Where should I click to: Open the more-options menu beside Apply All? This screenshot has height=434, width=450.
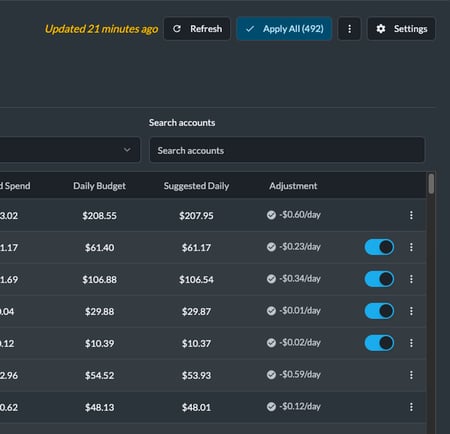tap(349, 29)
